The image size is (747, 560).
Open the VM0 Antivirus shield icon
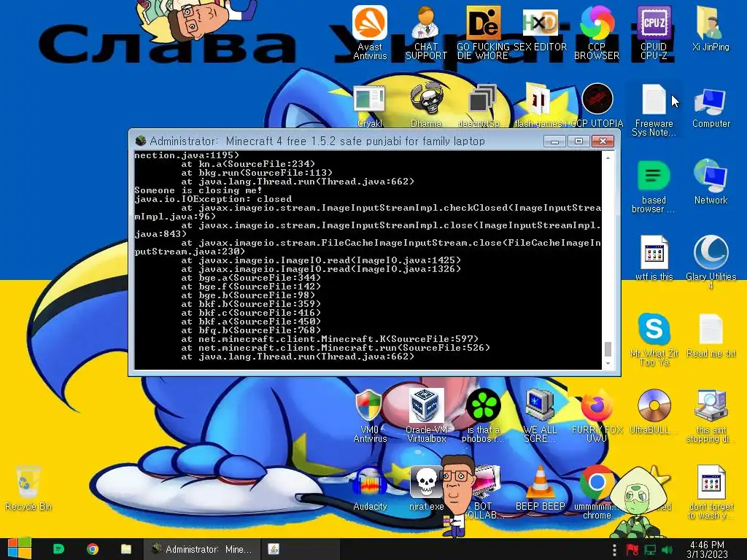(x=370, y=415)
